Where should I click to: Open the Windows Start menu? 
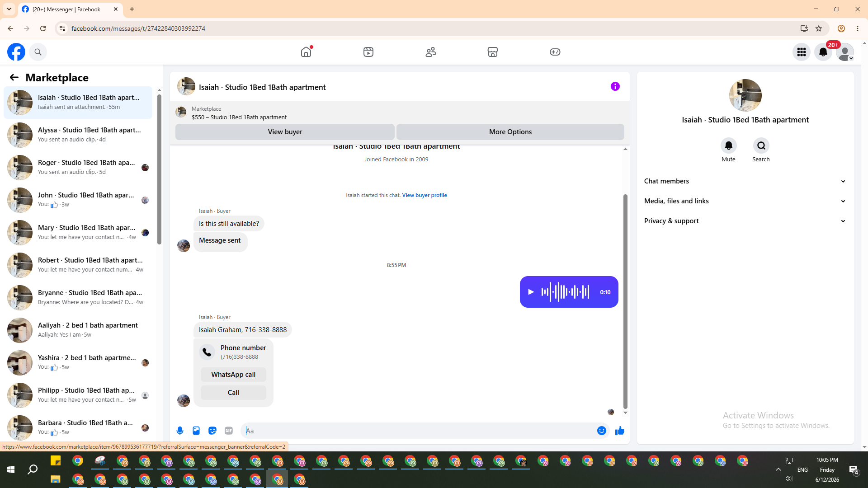coord(11,470)
